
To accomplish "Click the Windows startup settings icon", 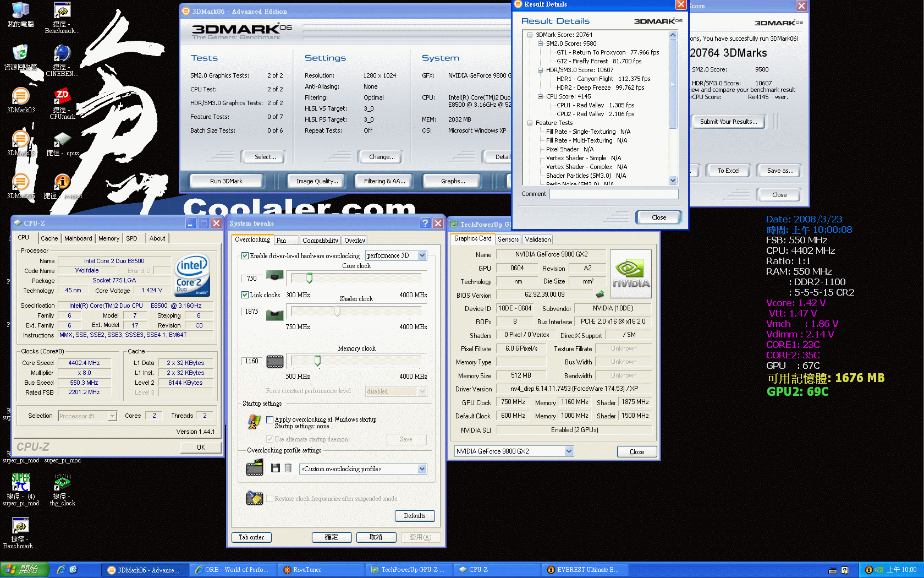I will pyautogui.click(x=254, y=422).
